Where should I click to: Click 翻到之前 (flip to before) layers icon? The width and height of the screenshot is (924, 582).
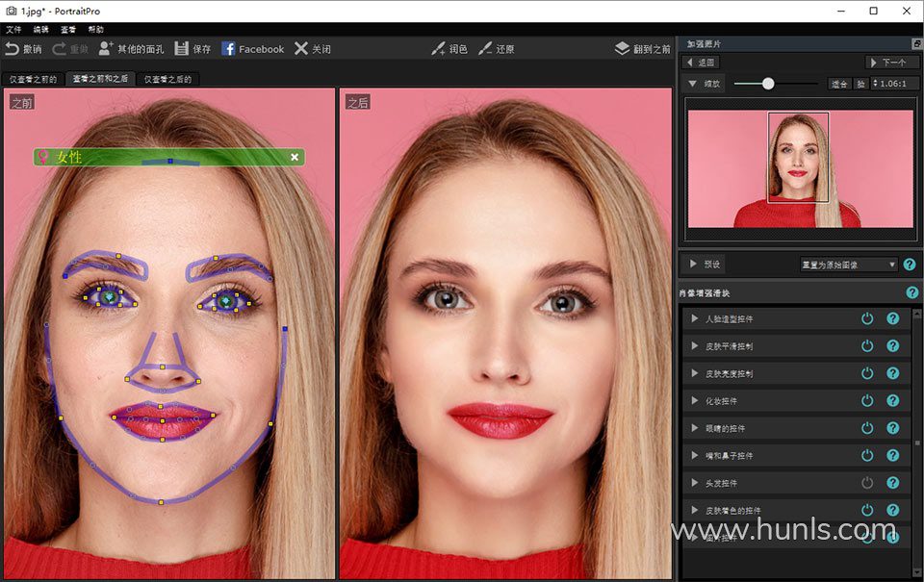point(623,49)
